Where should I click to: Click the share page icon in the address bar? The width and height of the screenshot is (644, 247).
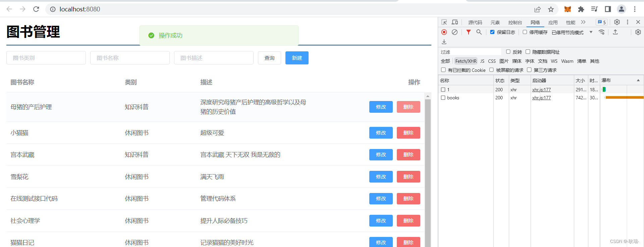point(537,9)
